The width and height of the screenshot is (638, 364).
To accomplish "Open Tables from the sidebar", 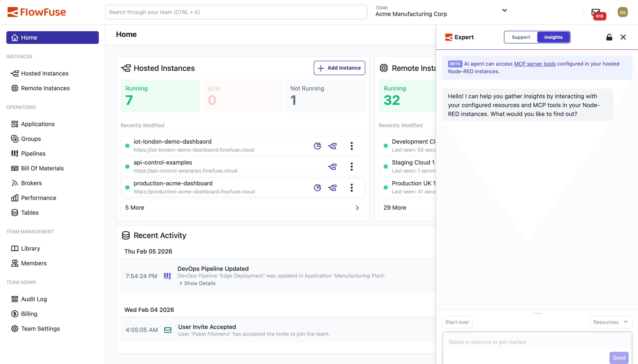I will [30, 213].
